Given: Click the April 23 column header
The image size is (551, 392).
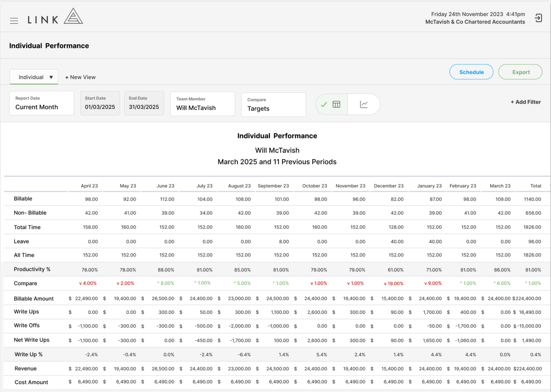Looking at the screenshot, I should point(89,186).
